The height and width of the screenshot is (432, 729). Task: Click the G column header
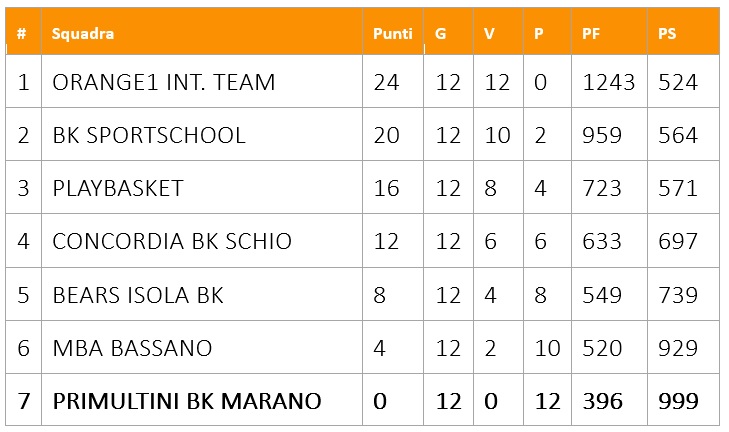440,33
